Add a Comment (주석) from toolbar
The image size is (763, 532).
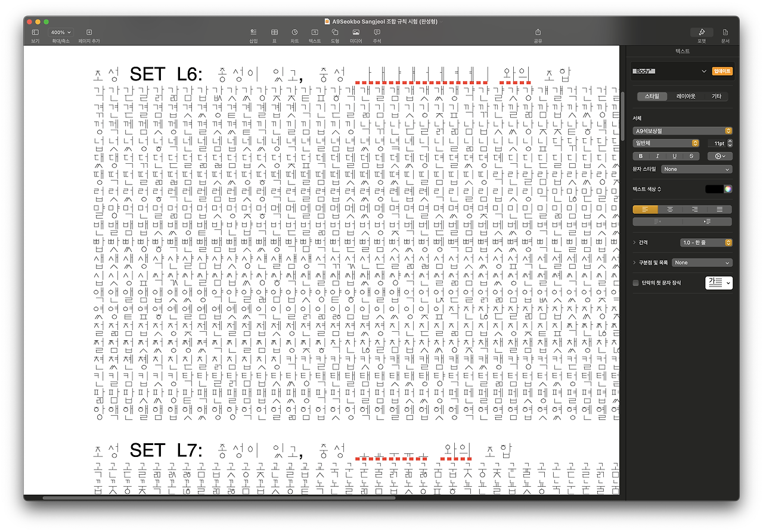click(x=377, y=32)
